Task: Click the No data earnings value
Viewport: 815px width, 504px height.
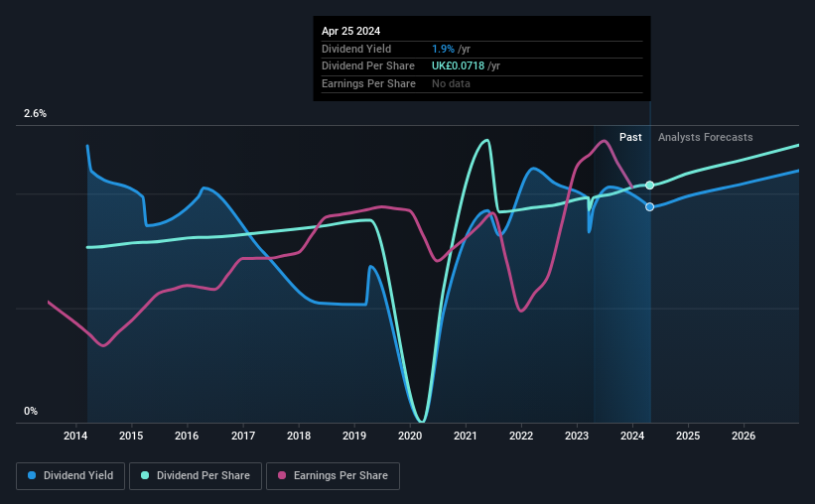Action: (x=451, y=83)
